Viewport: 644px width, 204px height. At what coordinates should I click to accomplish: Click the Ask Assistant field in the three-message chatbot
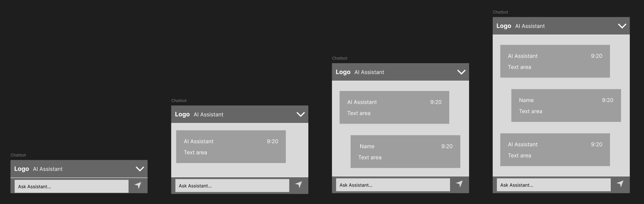[x=553, y=185]
